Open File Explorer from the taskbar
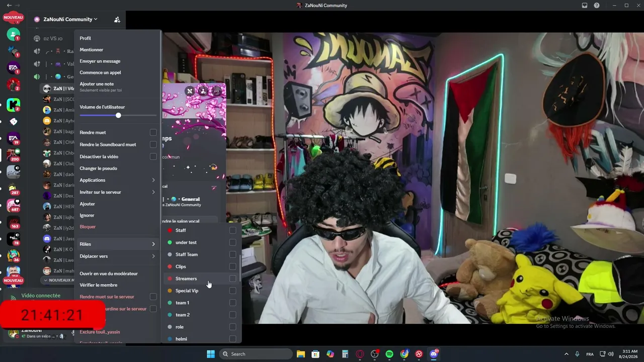This screenshot has width=644, height=362. coord(300,354)
